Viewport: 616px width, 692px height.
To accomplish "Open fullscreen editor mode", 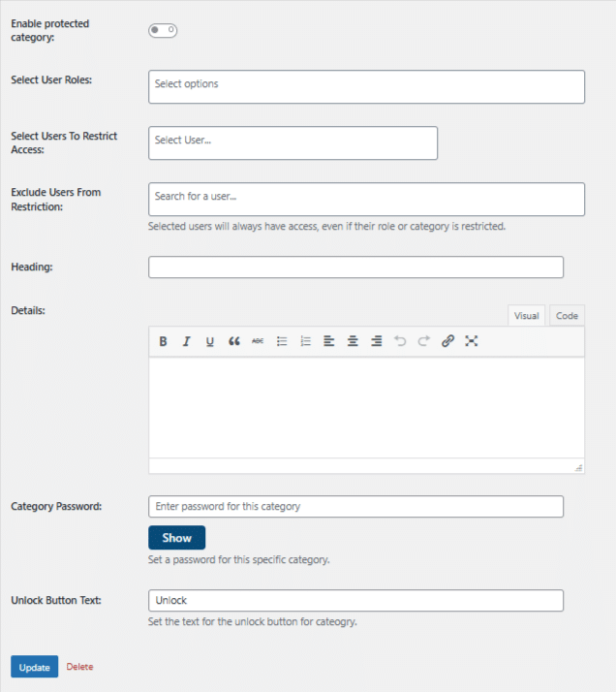I will pyautogui.click(x=472, y=341).
